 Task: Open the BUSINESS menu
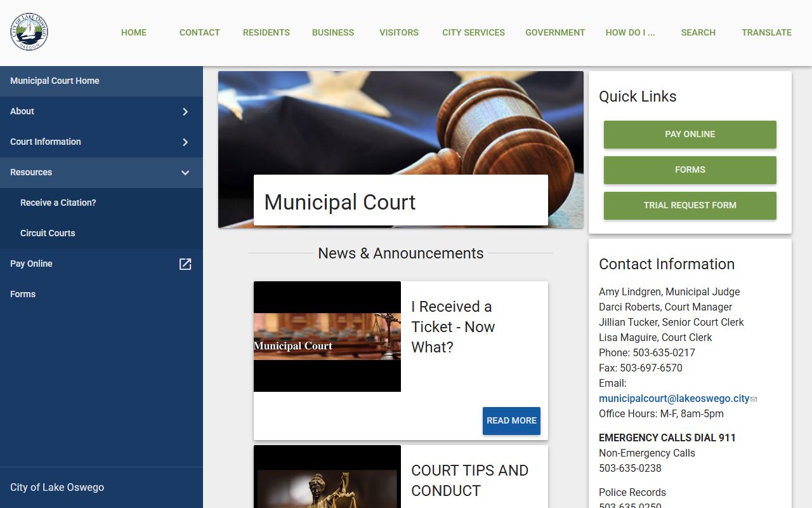click(x=333, y=32)
